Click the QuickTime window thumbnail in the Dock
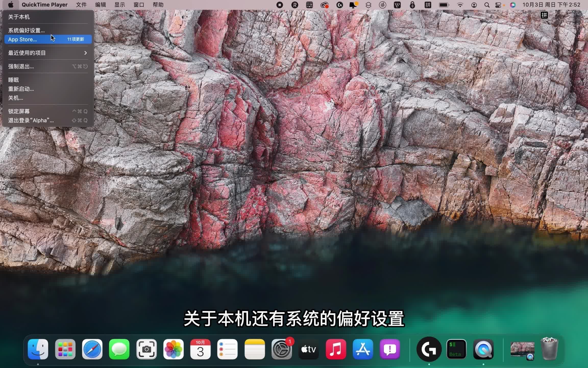The height and width of the screenshot is (368, 588). coord(522,349)
